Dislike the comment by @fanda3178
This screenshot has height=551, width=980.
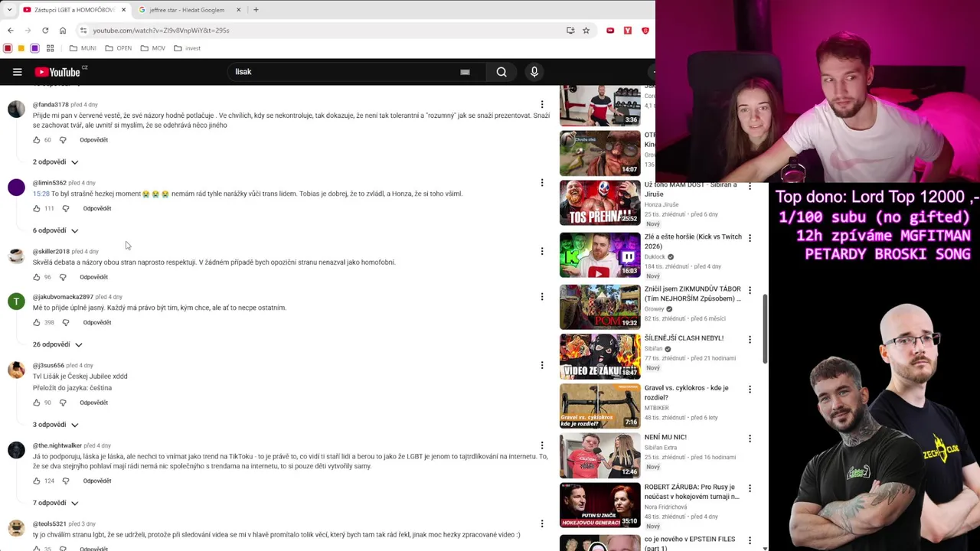63,140
